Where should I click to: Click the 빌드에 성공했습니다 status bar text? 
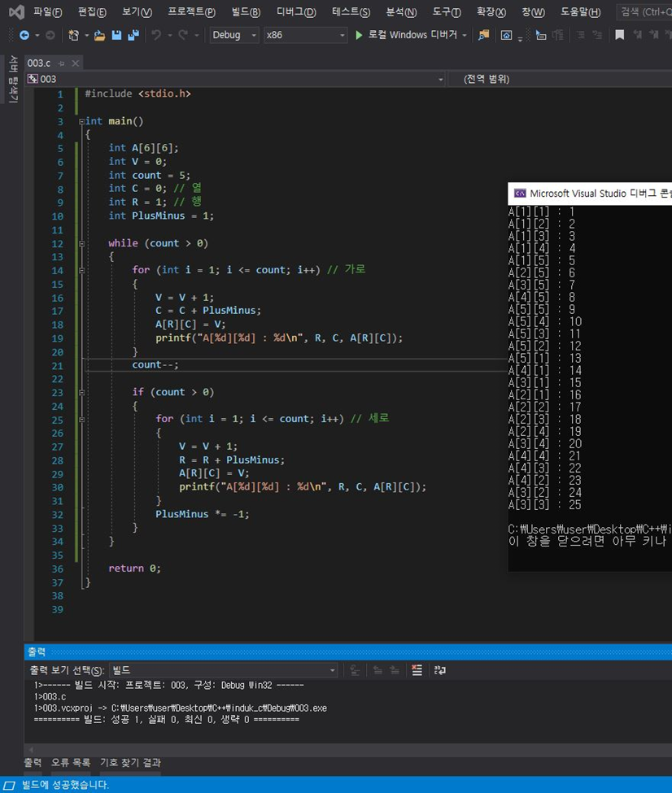click(x=65, y=785)
